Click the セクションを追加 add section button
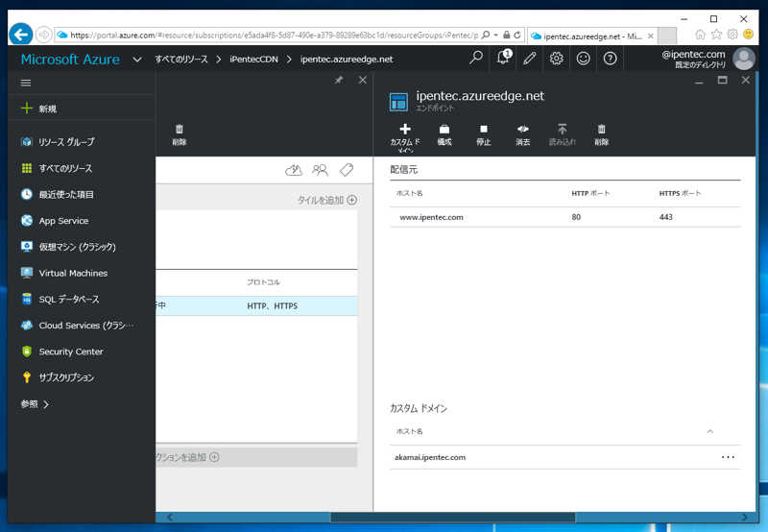Screen dimensions: 768x532 187,457
